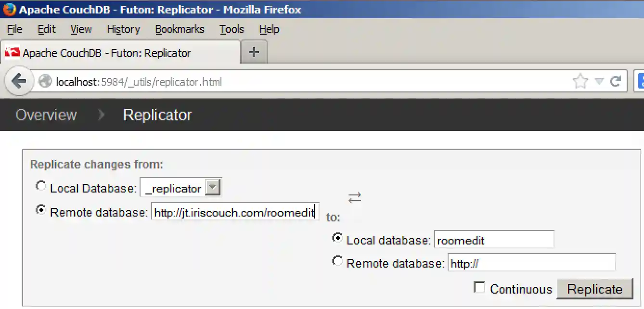Screen dimensions: 644x309
Task: Click the swap direction arrows icon
Action: (x=355, y=197)
